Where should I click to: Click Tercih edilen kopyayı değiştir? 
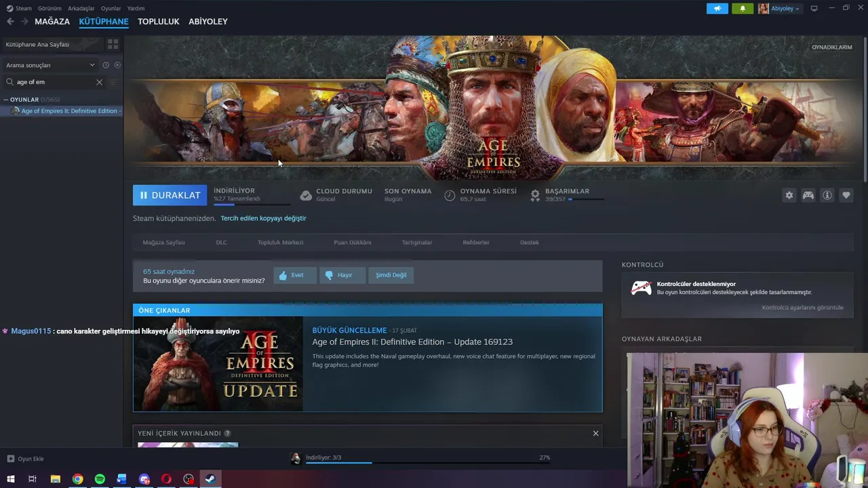[x=263, y=218]
